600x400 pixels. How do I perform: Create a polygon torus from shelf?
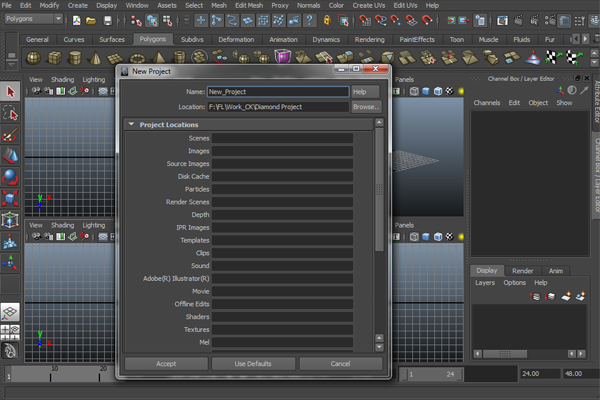click(137, 58)
